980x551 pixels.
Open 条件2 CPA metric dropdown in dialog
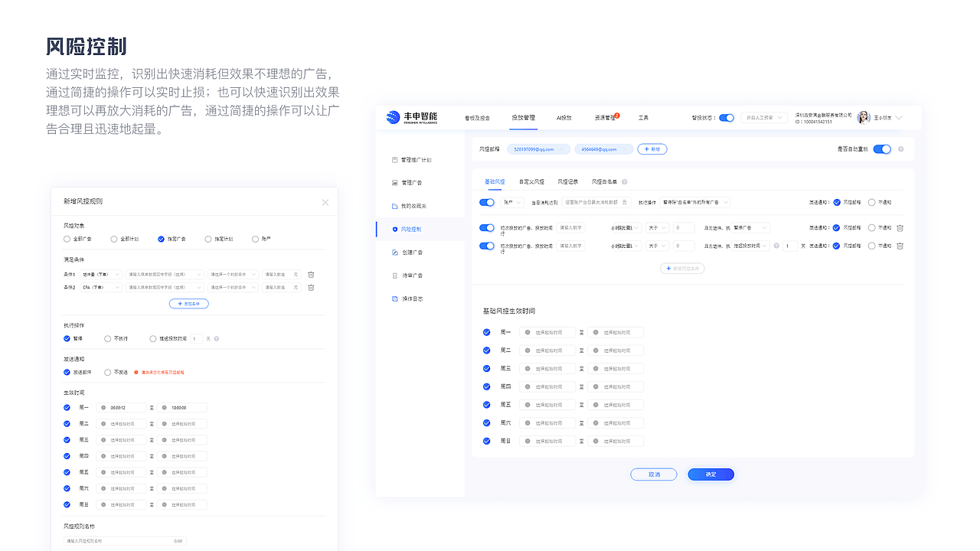coord(101,287)
